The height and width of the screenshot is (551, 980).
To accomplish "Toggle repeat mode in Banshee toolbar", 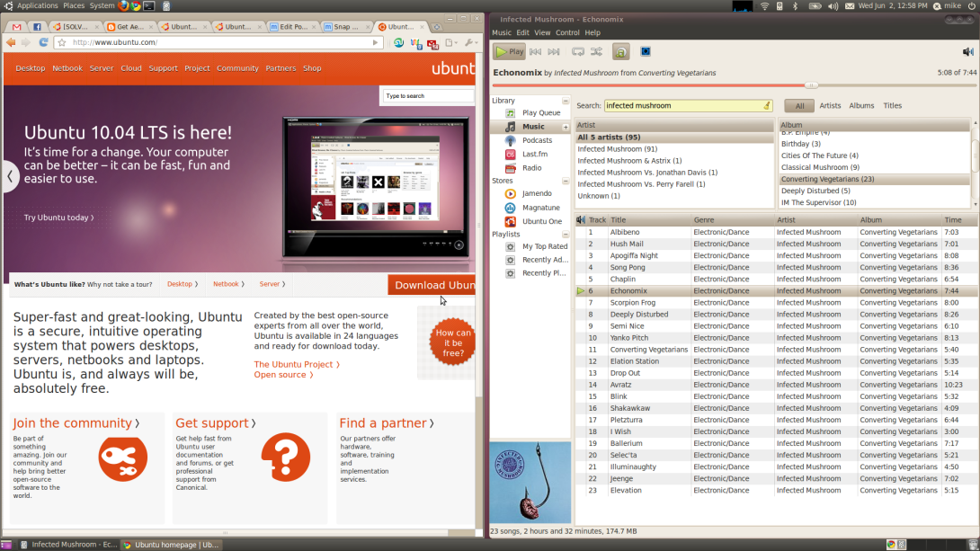I will click(x=578, y=52).
